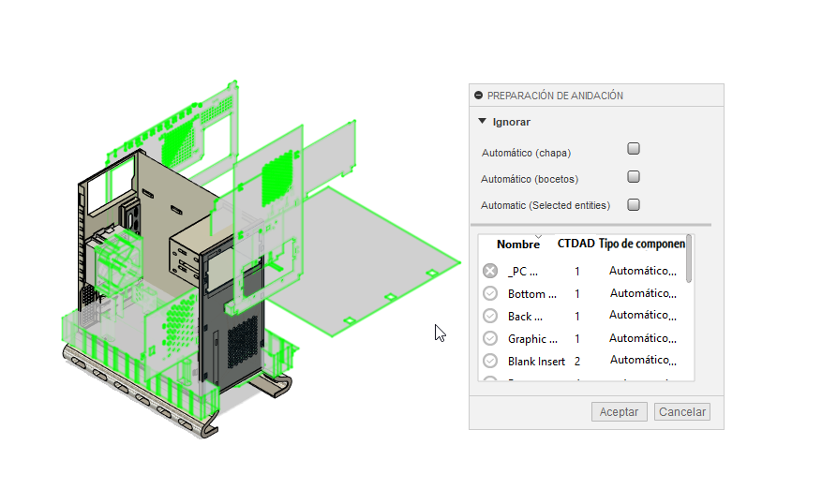This screenshot has width=822, height=504.
Task: Select the Graphic ... row name
Action: point(532,339)
